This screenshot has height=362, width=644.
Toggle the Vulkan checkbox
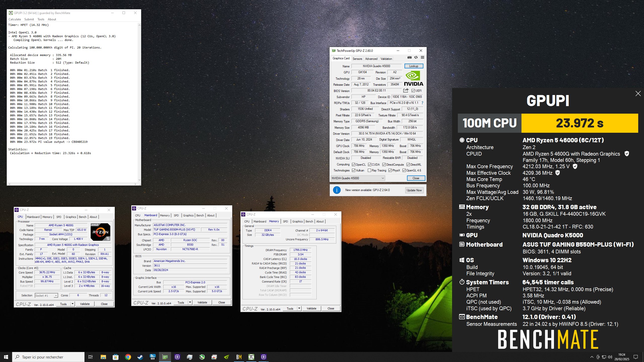[x=354, y=170]
